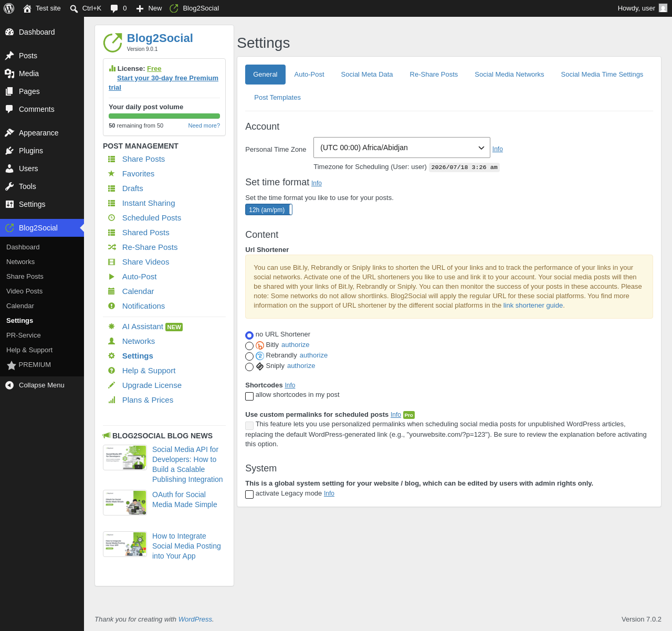This screenshot has width=672, height=631.
Task: Click the Free license link
Action: pos(154,69)
